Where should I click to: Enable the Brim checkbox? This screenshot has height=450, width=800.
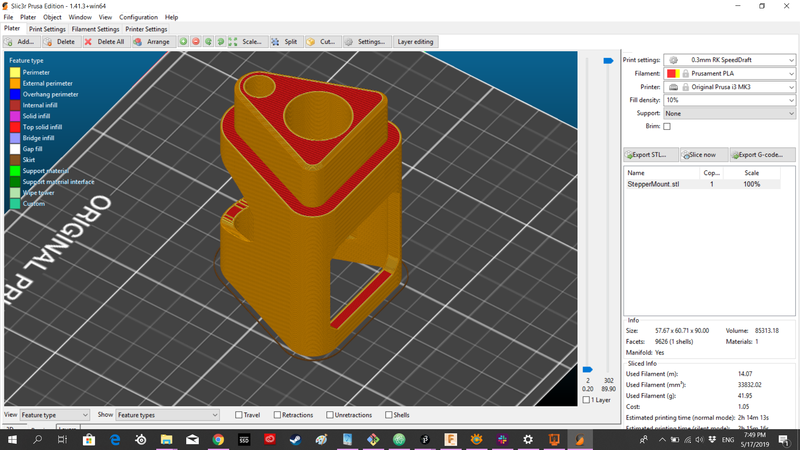click(x=667, y=127)
